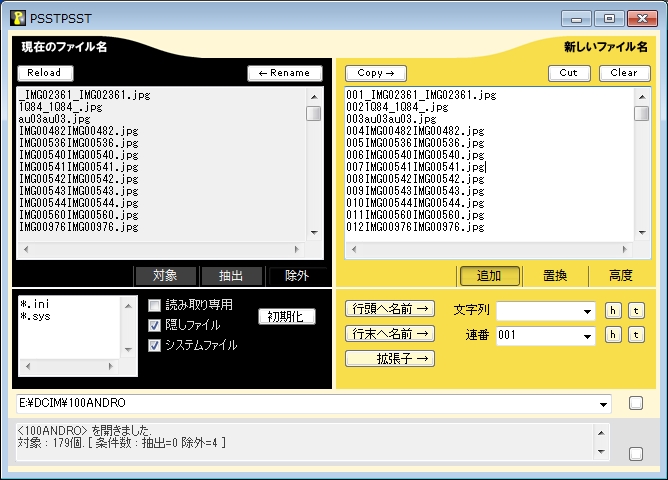
Task: Minimize the PSSTPSST window
Action: pos(577,19)
